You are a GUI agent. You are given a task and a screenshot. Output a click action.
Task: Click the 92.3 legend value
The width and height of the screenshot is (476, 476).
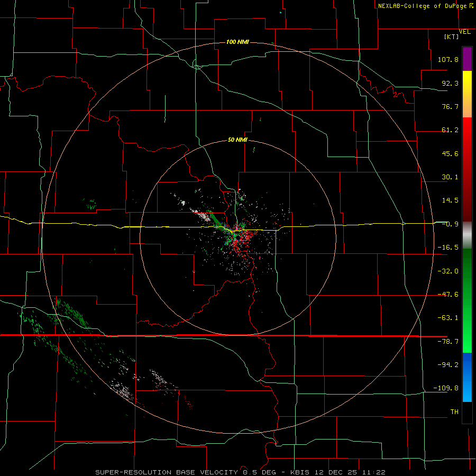pos(450,83)
